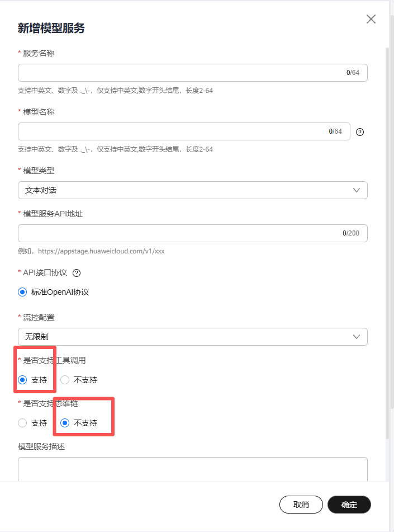Click the 确定 button
The width and height of the screenshot is (394, 532).
tap(349, 505)
